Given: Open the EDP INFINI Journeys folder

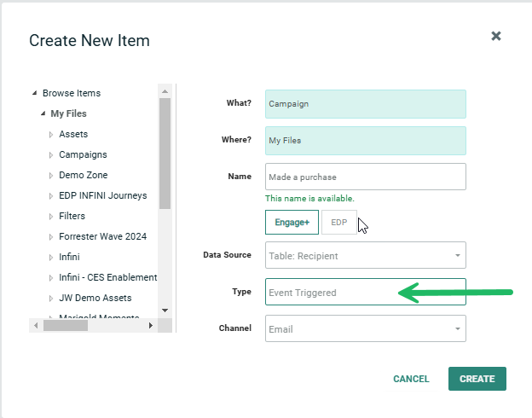Looking at the screenshot, I should pos(102,195).
